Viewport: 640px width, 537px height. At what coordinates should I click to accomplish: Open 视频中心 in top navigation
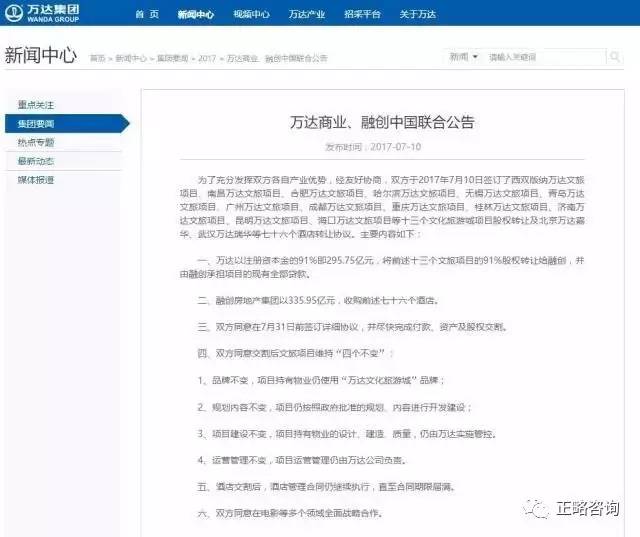click(251, 14)
